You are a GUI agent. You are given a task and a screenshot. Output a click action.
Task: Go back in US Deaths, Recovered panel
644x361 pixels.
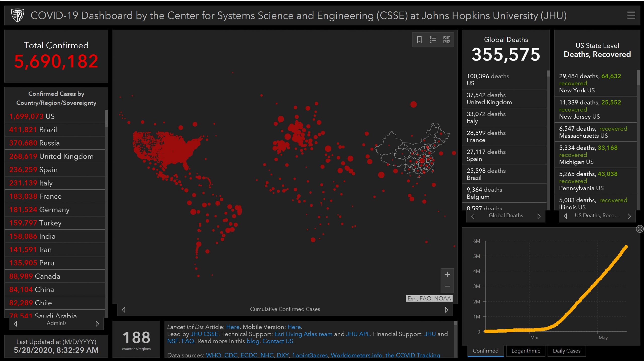tap(565, 216)
